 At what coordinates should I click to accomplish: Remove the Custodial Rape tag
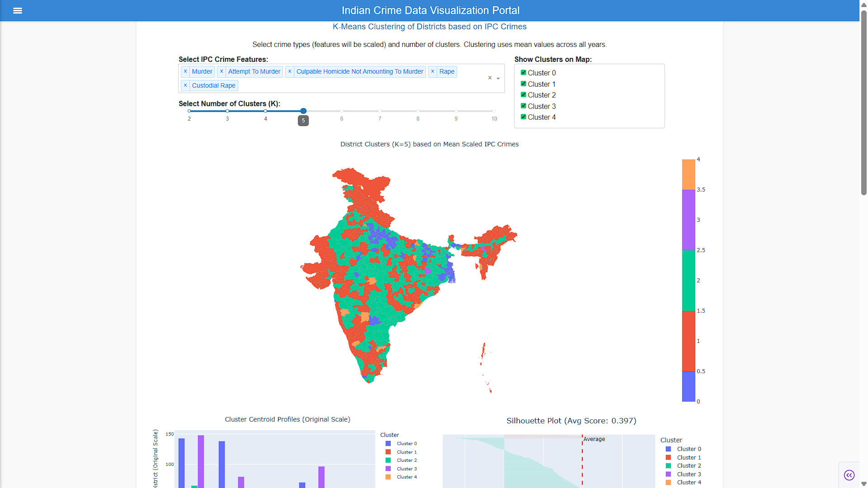tap(185, 85)
